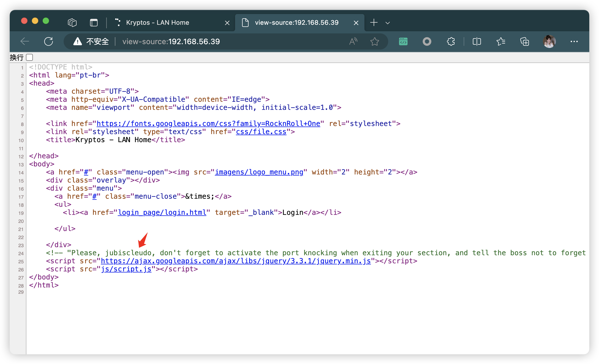The height and width of the screenshot is (364, 599).
Task: Click the 'Kryptos – LAN Home' title text
Action: pyautogui.click(x=113, y=140)
